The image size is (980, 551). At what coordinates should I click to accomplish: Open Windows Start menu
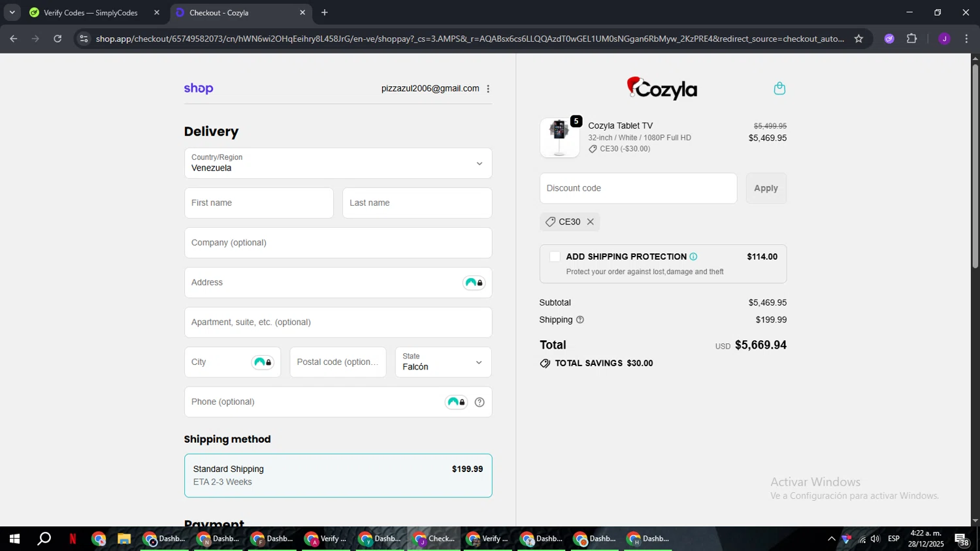(x=14, y=539)
